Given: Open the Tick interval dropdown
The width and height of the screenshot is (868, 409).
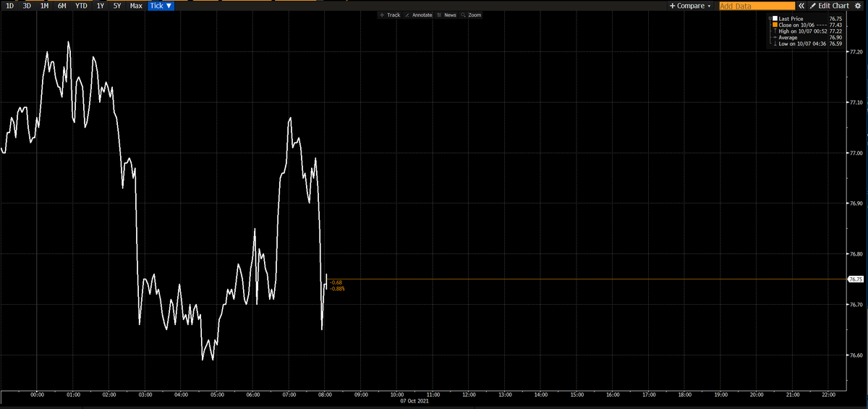Looking at the screenshot, I should 161,5.
